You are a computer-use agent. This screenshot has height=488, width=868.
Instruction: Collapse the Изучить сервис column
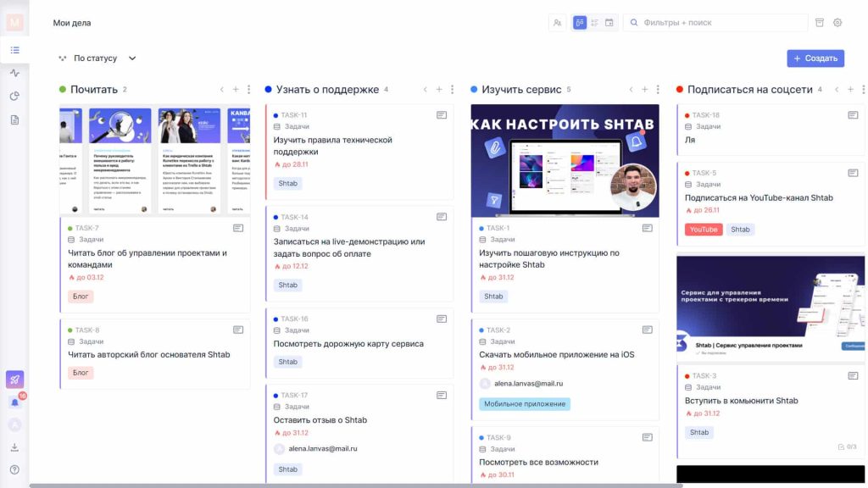[631, 90]
